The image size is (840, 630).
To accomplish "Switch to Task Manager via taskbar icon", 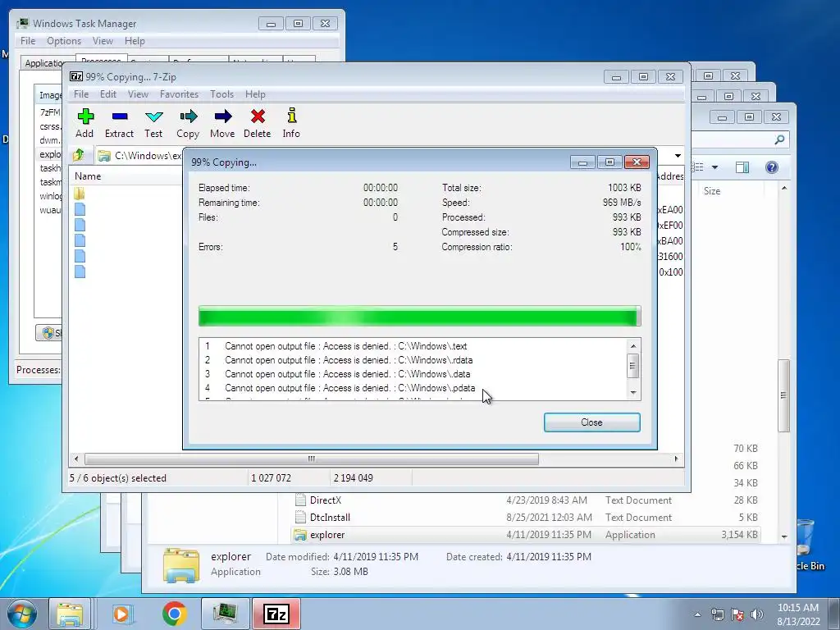I will [x=225, y=614].
